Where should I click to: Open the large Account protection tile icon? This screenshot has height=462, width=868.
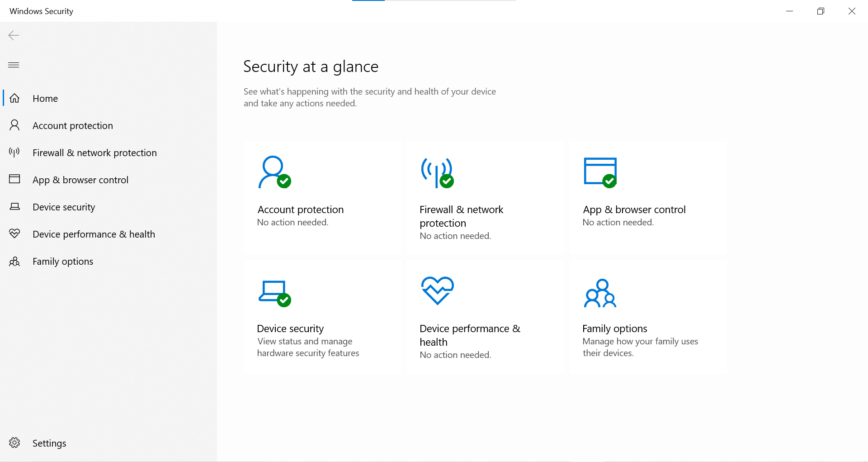coord(274,172)
